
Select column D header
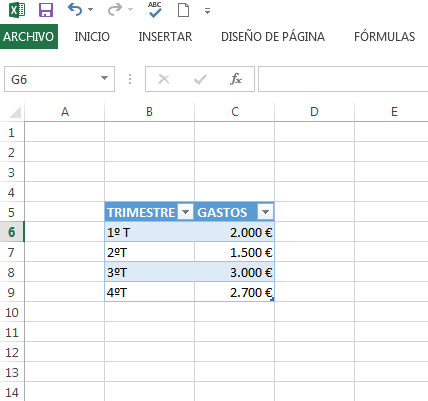[314, 112]
